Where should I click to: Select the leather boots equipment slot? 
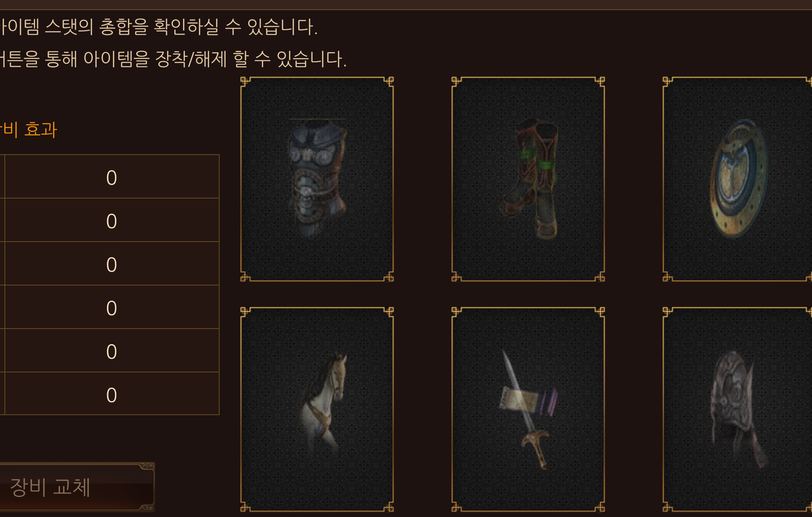(528, 179)
